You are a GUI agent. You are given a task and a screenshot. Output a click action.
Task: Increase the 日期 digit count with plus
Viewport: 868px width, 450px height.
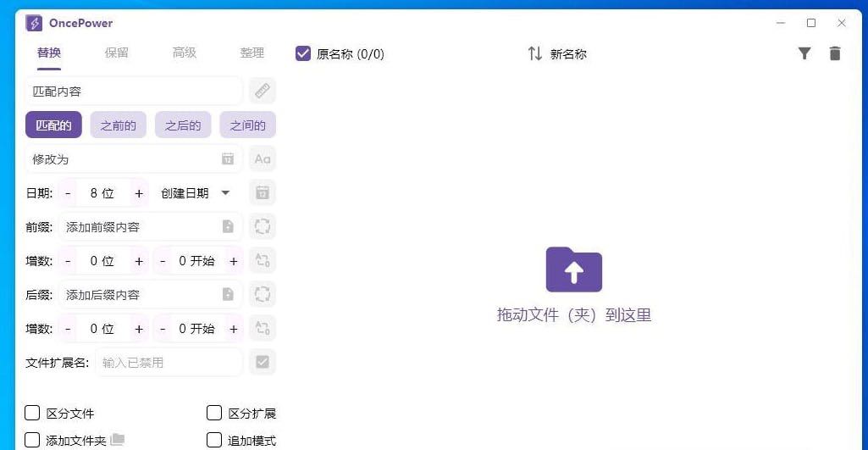(x=139, y=192)
